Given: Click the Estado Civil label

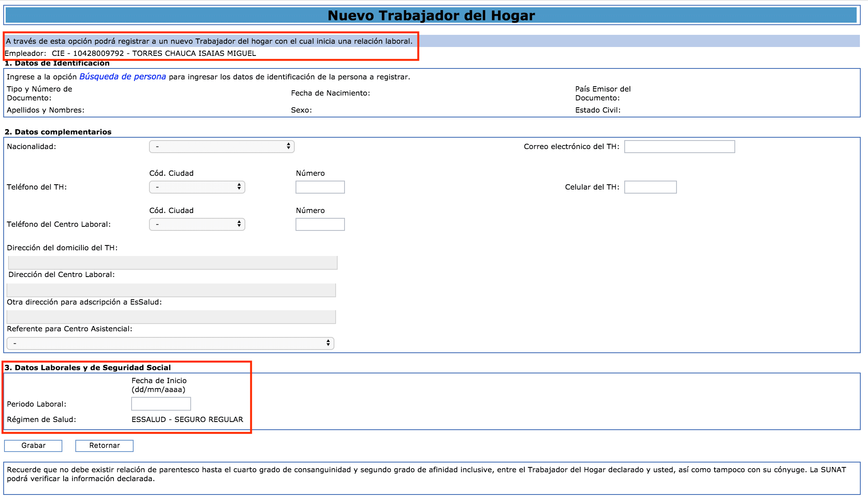Looking at the screenshot, I should (598, 110).
